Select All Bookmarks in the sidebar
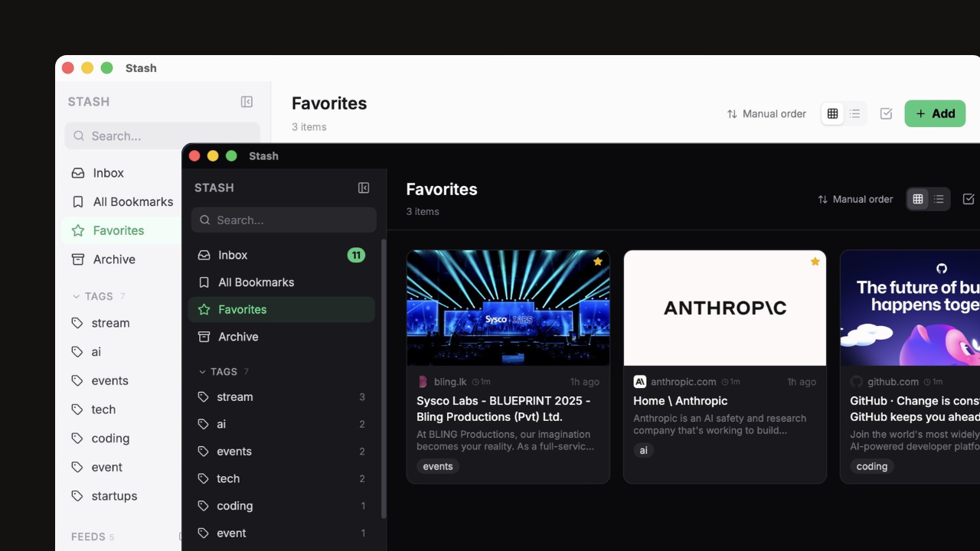Image resolution: width=980 pixels, height=551 pixels. 256,282
